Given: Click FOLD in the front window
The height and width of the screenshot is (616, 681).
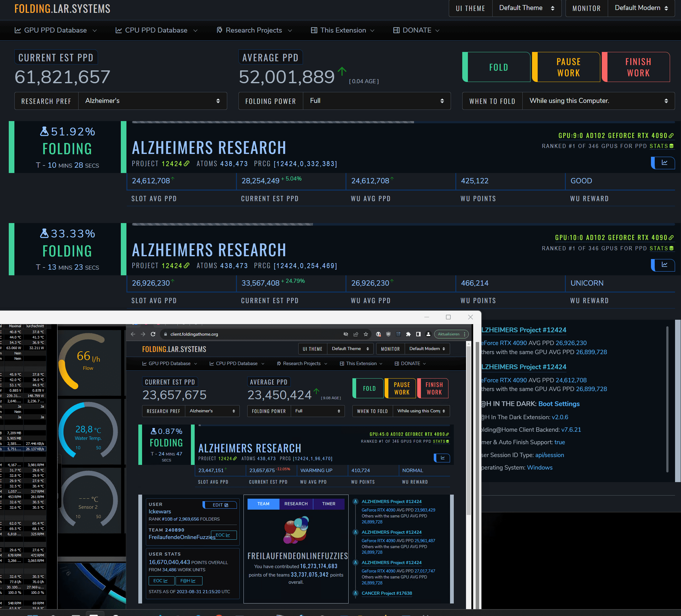Looking at the screenshot, I should pos(368,388).
